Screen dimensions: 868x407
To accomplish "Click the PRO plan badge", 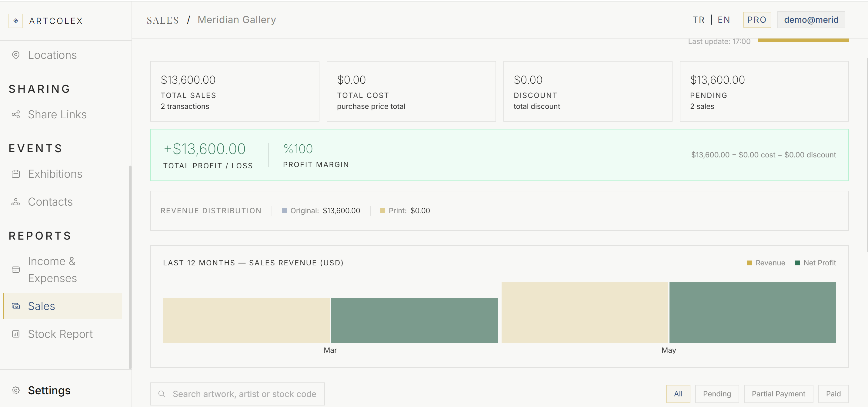I will [757, 20].
